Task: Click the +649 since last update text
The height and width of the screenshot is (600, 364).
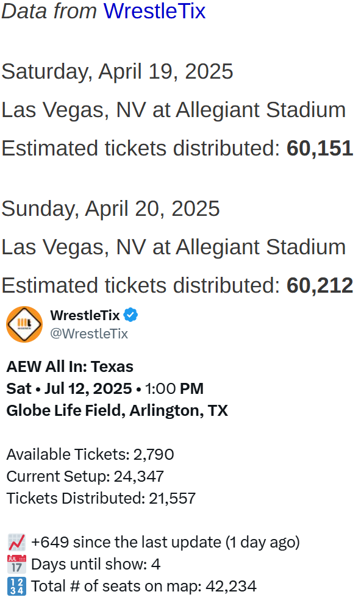Action: [165, 542]
